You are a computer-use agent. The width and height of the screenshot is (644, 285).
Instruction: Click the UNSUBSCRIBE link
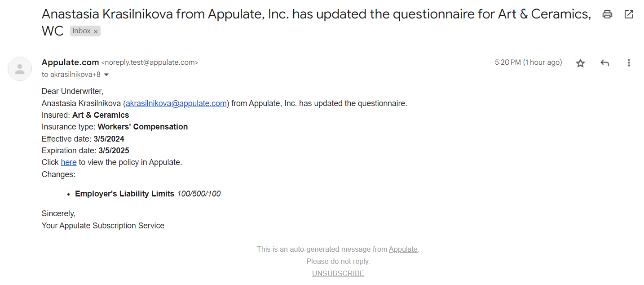pyautogui.click(x=338, y=273)
